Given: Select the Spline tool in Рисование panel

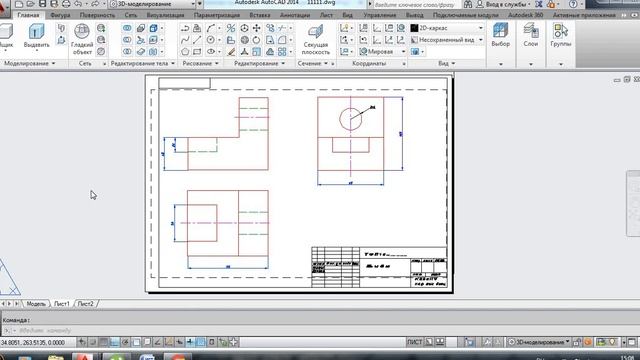Looking at the screenshot, I should pyautogui.click(x=185, y=40).
